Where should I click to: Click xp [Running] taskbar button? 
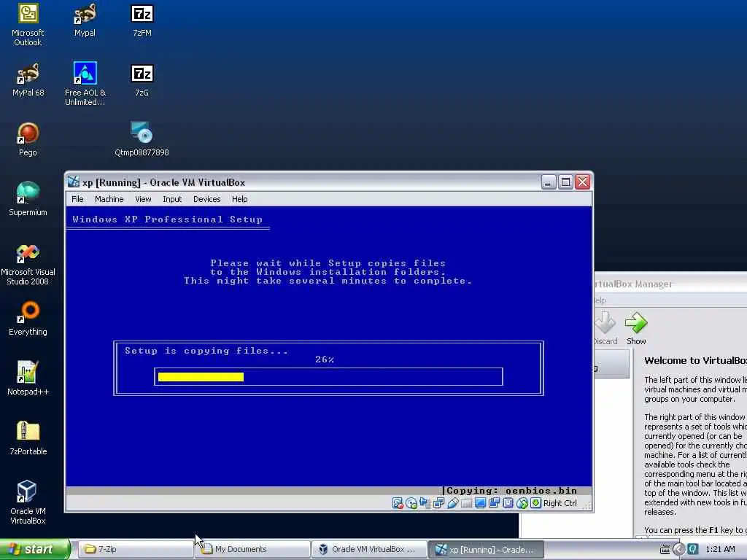point(486,549)
